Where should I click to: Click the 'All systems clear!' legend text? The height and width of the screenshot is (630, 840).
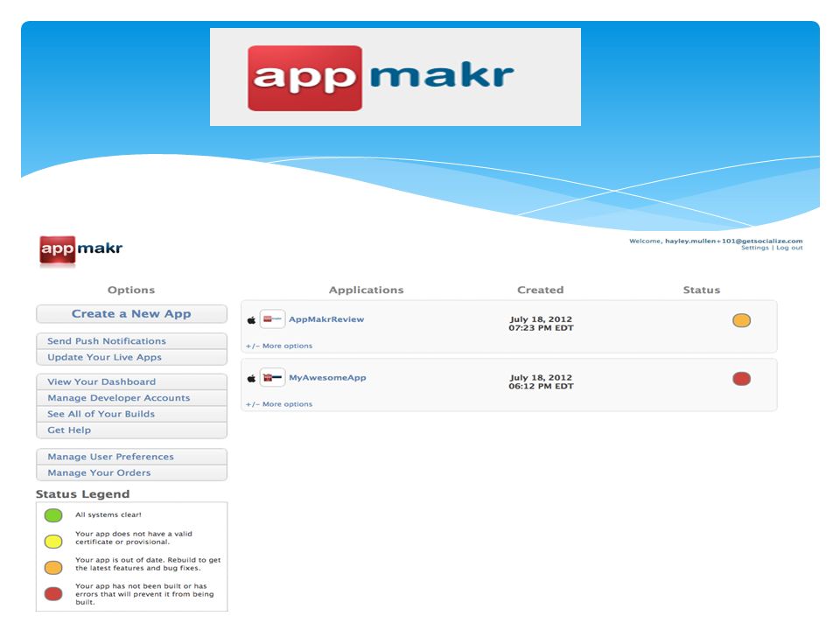(108, 514)
